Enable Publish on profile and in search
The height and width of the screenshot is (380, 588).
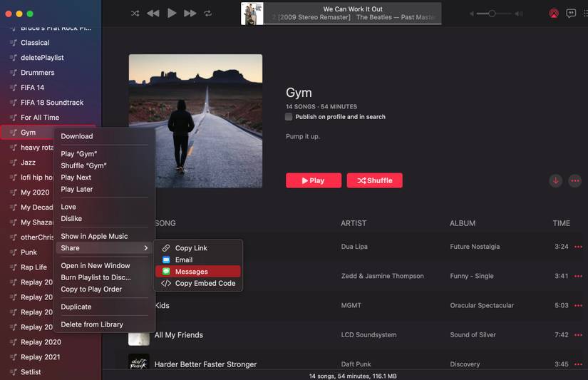(289, 117)
